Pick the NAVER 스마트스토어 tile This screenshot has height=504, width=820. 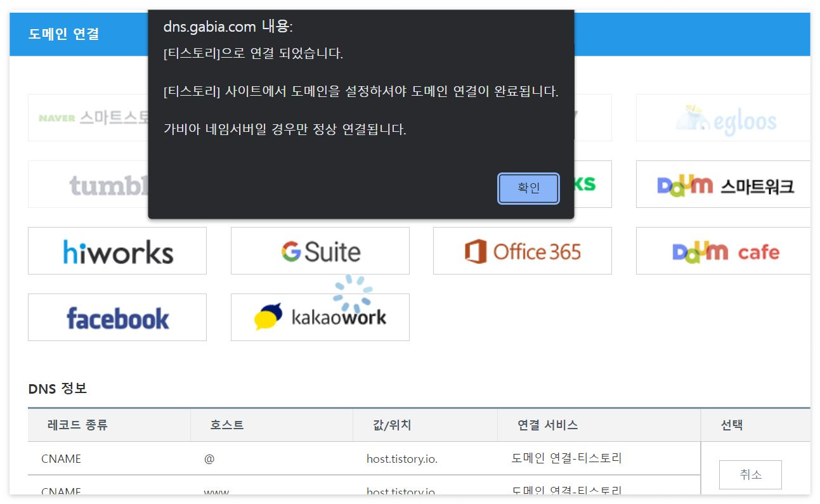coord(88,118)
